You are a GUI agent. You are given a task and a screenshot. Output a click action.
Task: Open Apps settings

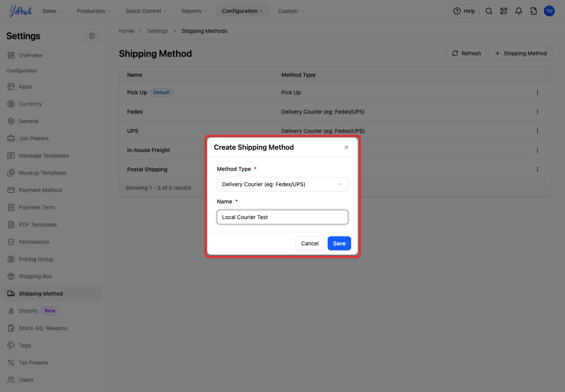click(x=53, y=87)
